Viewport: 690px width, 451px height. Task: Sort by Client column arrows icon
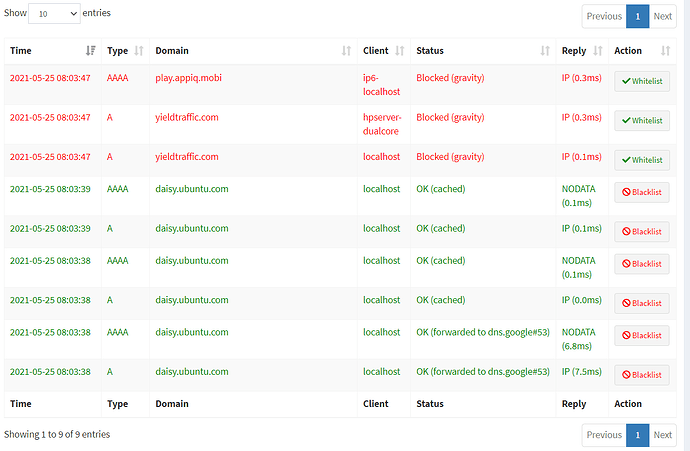click(400, 51)
